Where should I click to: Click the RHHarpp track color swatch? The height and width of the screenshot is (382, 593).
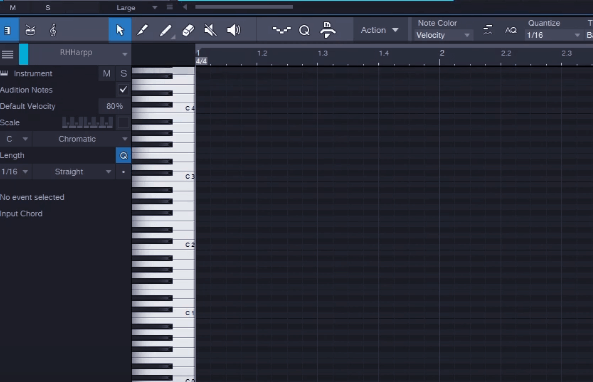23,54
